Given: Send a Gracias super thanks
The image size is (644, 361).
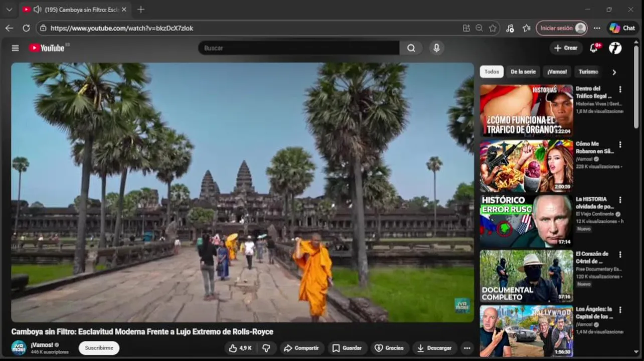Looking at the screenshot, I should point(389,348).
